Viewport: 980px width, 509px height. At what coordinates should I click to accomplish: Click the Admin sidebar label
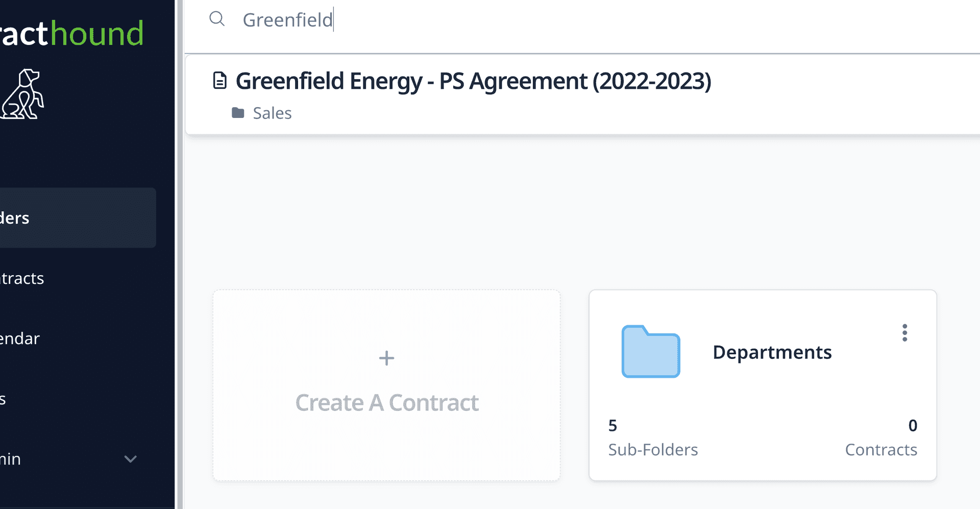pos(11,459)
